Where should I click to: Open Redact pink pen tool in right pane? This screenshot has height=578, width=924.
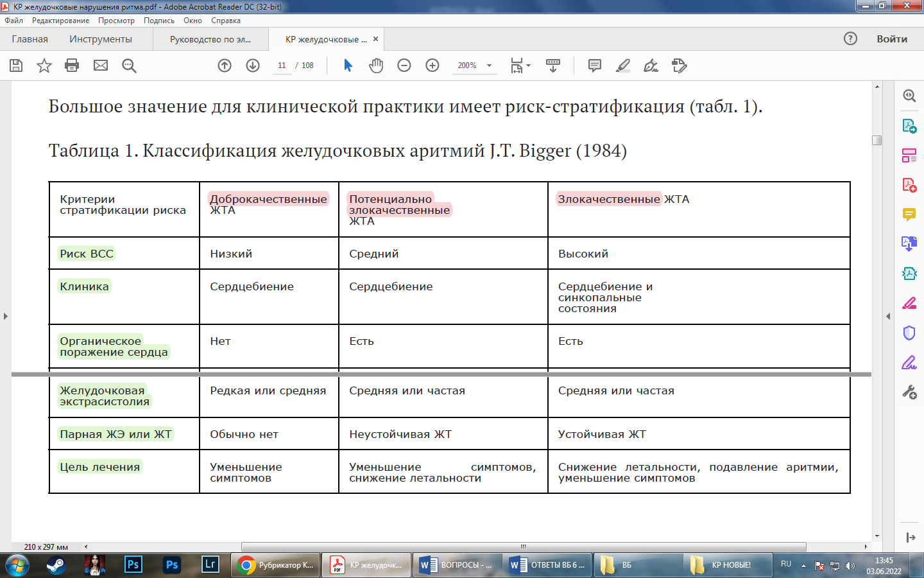pyautogui.click(x=909, y=303)
